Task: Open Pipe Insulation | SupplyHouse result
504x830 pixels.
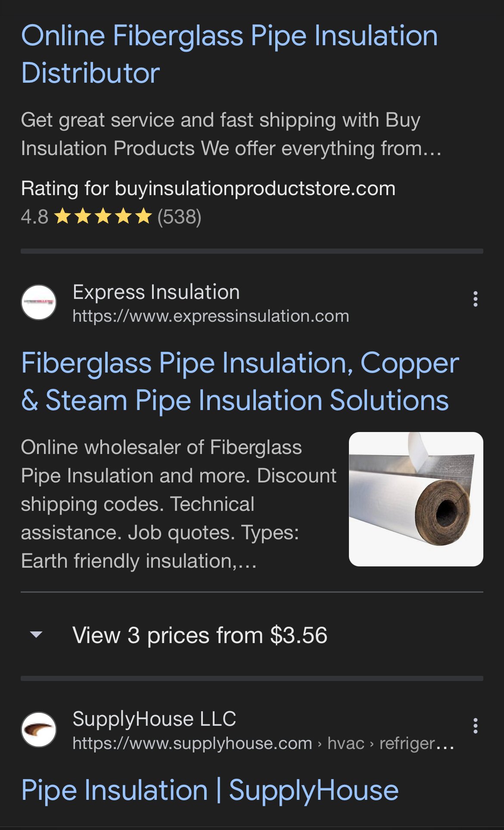Action: pyautogui.click(x=210, y=790)
